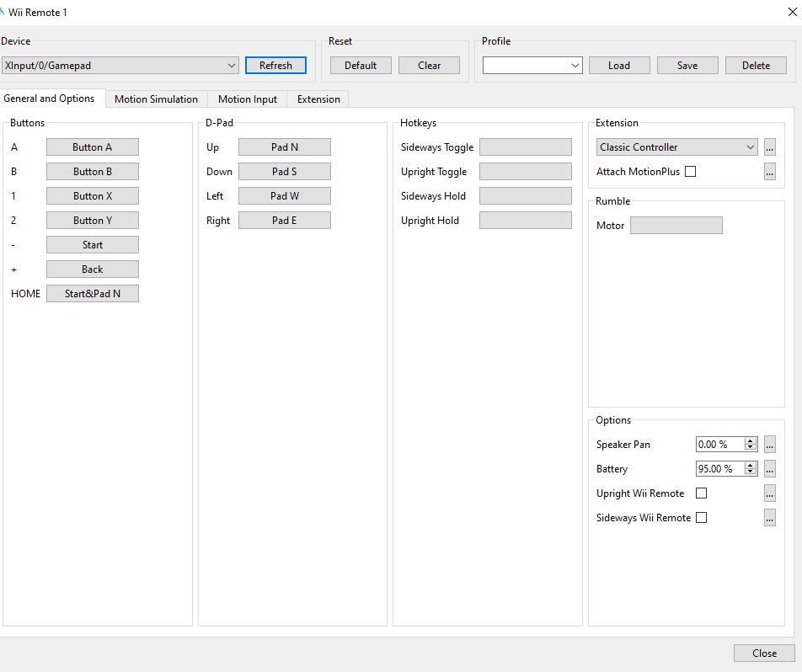This screenshot has width=802, height=672.
Task: Load the selected profile
Action: tap(619, 66)
